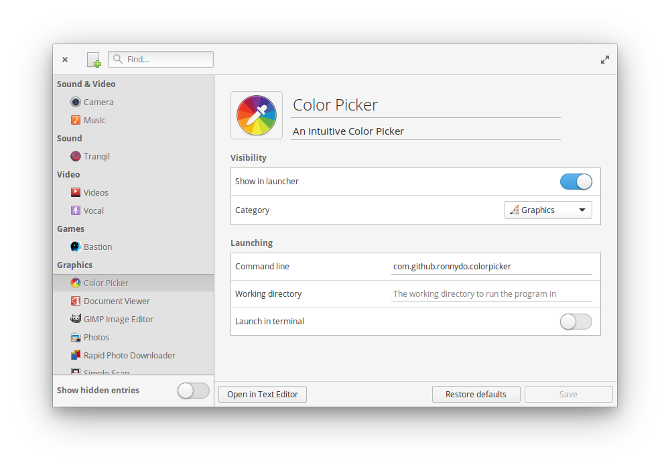Close the window with the X button
This screenshot has height=469, width=670.
click(65, 59)
